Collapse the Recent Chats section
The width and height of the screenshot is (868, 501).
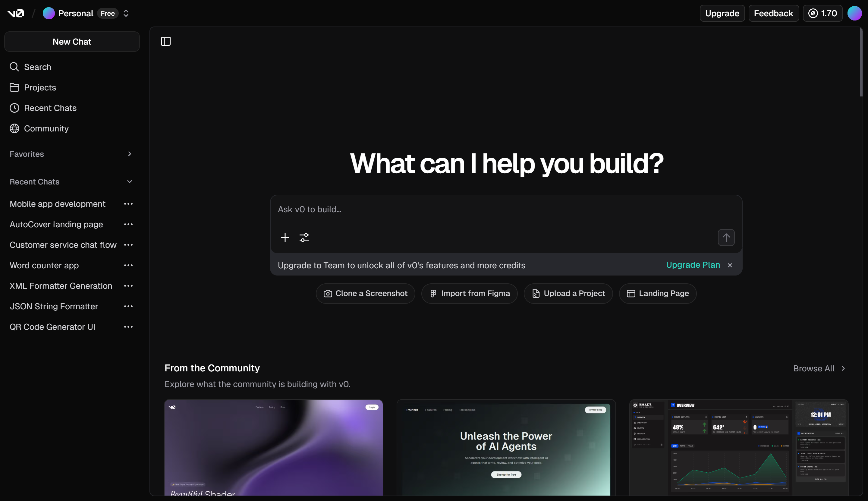pyautogui.click(x=129, y=182)
